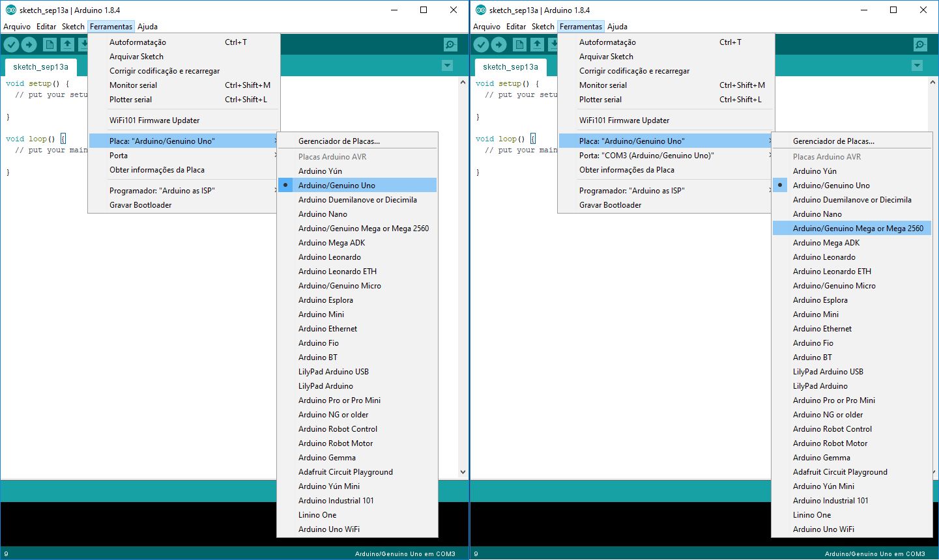
Task: Click Open sketch icon in right window
Action: tap(537, 44)
